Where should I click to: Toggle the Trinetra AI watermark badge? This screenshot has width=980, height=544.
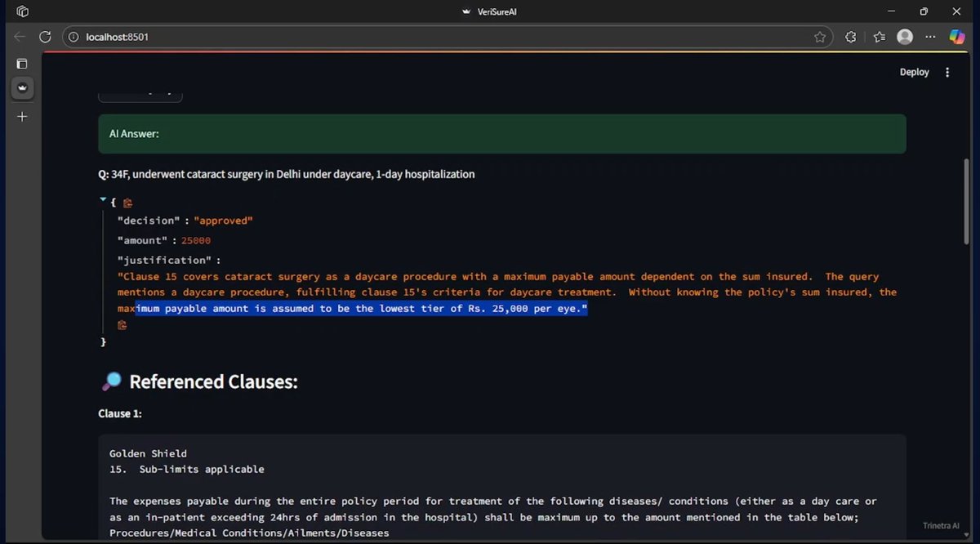[x=939, y=525]
